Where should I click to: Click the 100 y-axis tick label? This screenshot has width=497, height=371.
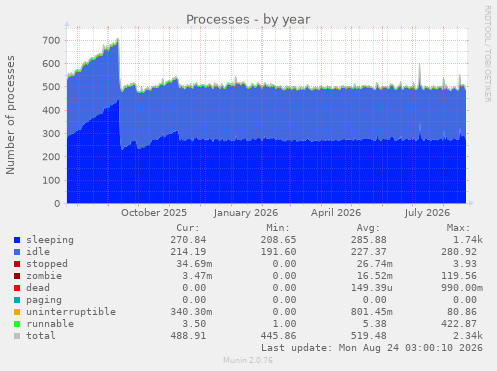point(51,180)
